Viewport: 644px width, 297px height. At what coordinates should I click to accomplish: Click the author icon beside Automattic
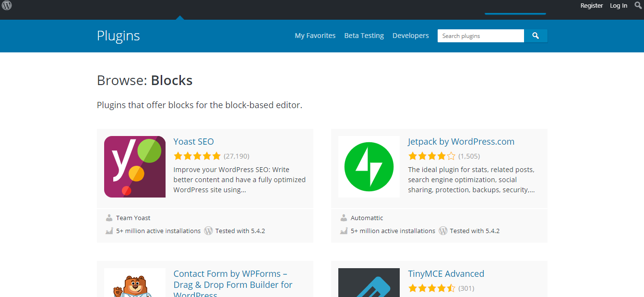[x=344, y=218]
